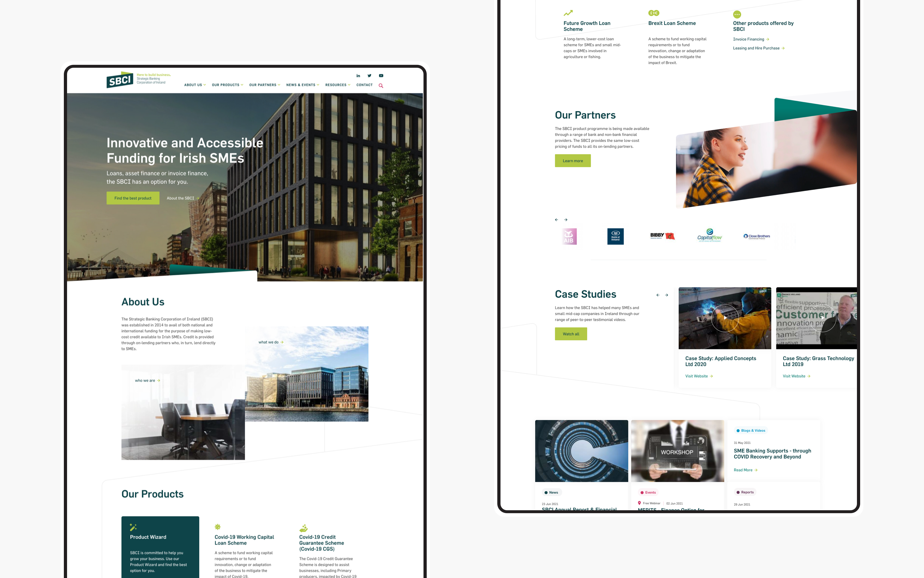The width and height of the screenshot is (924, 578).
Task: Open Covid-19 Credit Guarantee Scheme heading
Action: click(x=321, y=543)
